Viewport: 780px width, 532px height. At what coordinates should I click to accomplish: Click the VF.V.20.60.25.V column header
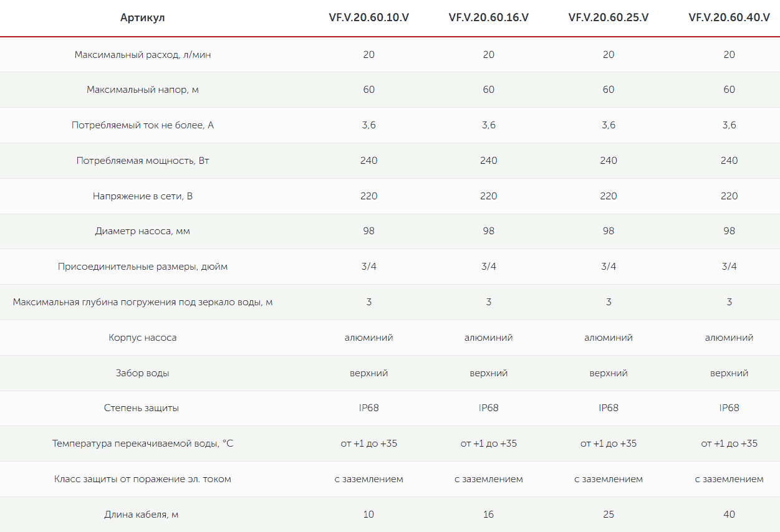(x=609, y=17)
